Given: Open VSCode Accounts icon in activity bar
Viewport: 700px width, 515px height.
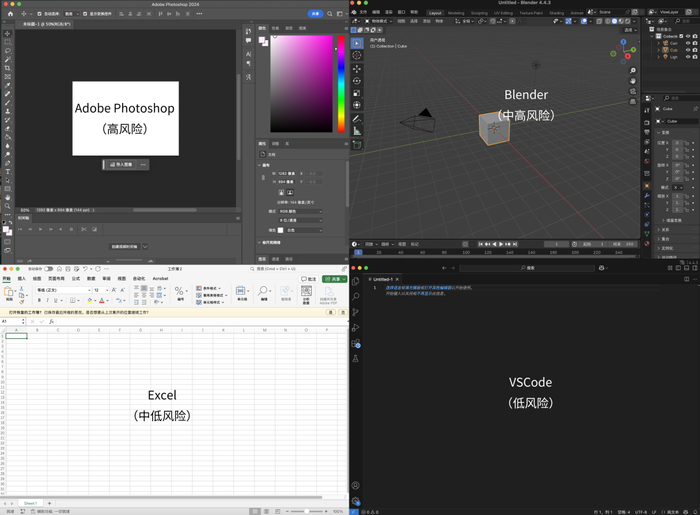Looking at the screenshot, I should 356,486.
